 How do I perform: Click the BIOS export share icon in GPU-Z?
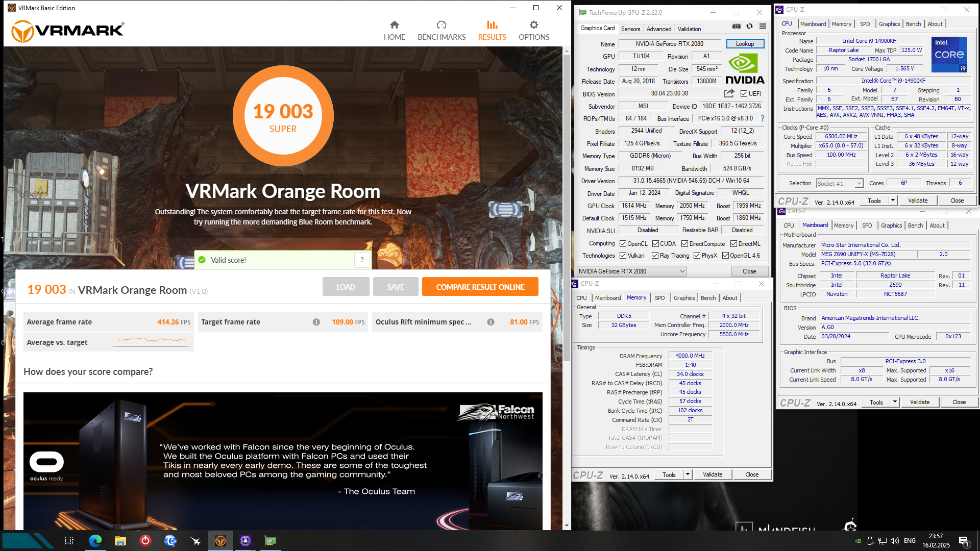(x=729, y=93)
